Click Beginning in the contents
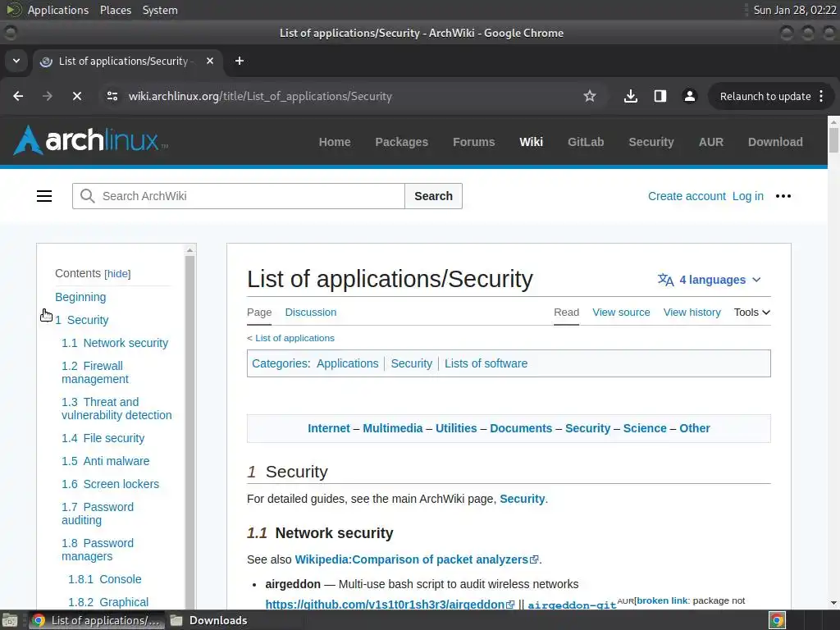 pyautogui.click(x=80, y=297)
